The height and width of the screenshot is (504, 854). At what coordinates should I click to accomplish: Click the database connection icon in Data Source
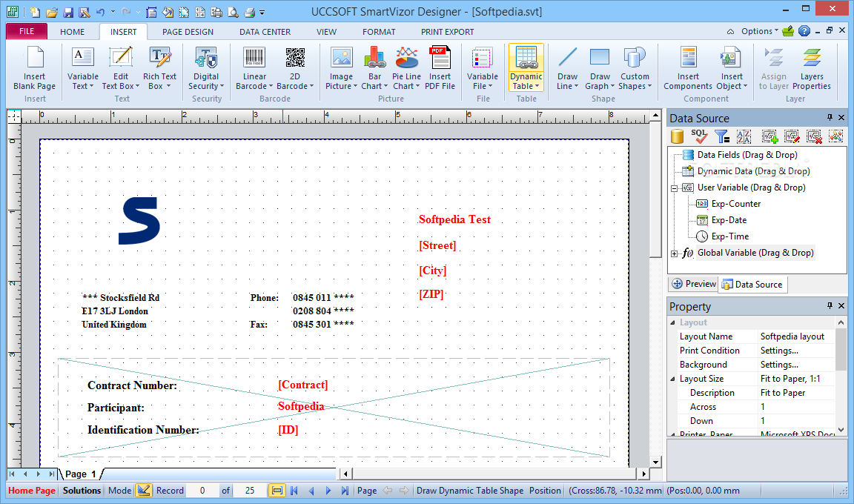pos(677,136)
